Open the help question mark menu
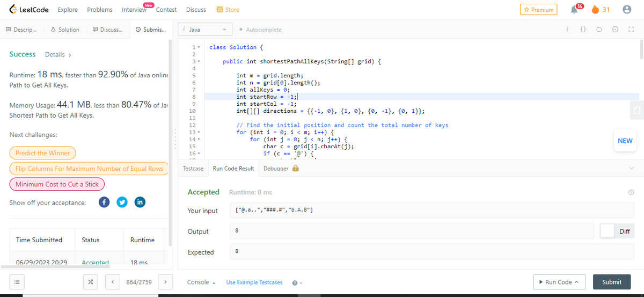The height and width of the screenshot is (297, 644). click(297, 282)
